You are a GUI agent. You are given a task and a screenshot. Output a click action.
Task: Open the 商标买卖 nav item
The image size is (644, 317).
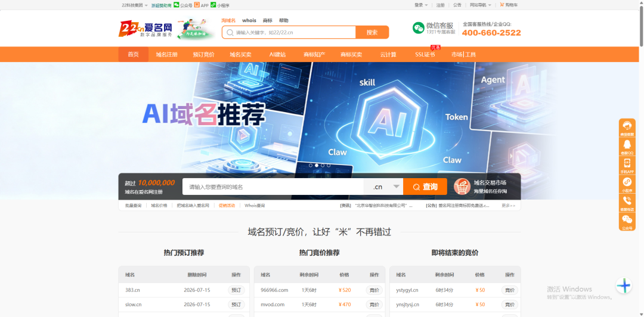[351, 55]
